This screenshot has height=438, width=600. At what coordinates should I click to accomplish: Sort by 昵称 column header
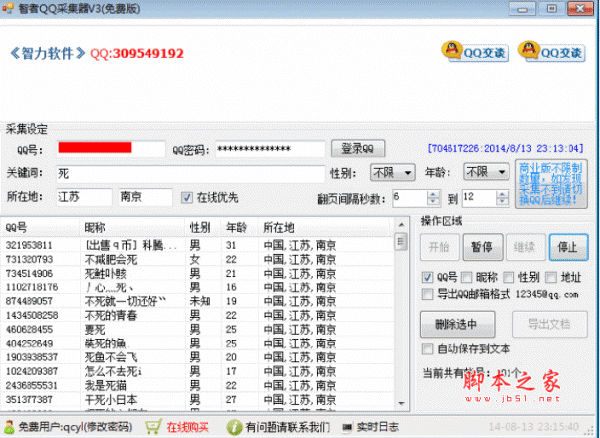pos(133,228)
